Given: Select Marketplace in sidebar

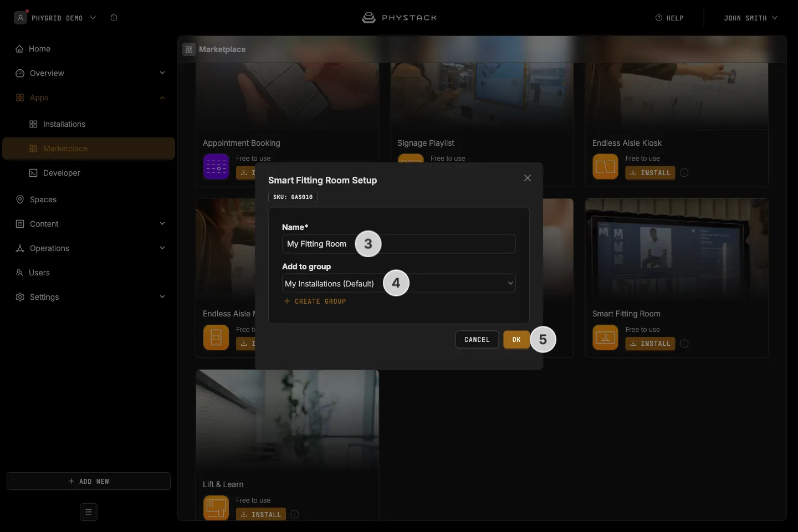Looking at the screenshot, I should (89, 149).
